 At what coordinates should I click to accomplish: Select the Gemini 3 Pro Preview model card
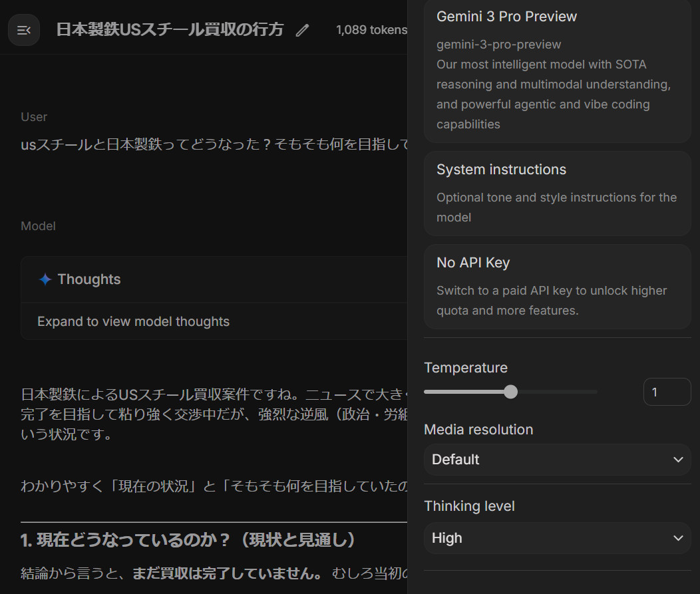tap(556, 70)
